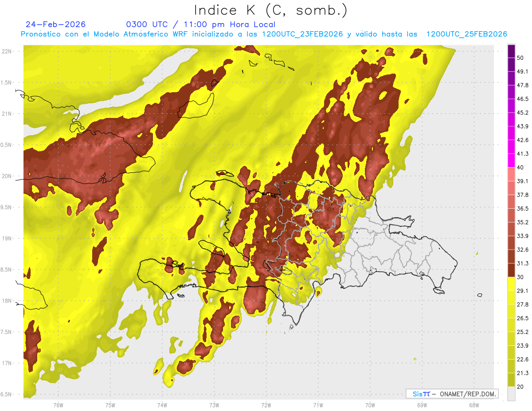Click the "1.5N" latitude axis label
Viewport: 532px width, 411px height.
point(7,82)
